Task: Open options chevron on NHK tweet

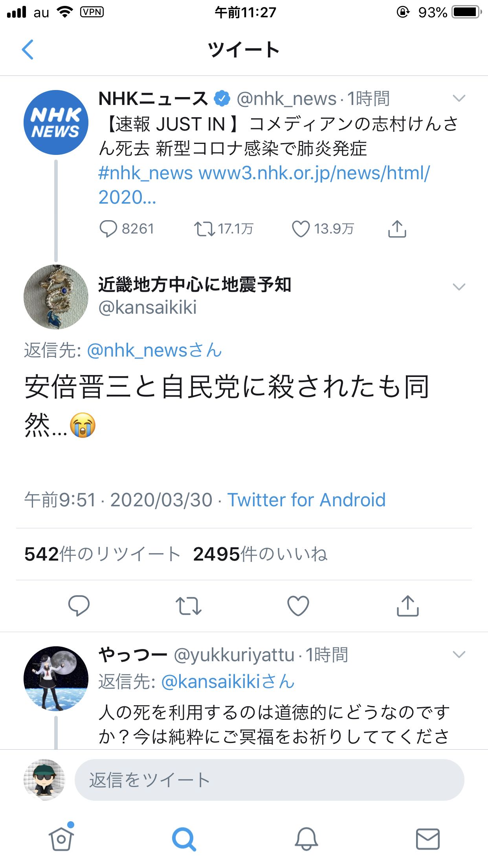Action: pyautogui.click(x=459, y=98)
